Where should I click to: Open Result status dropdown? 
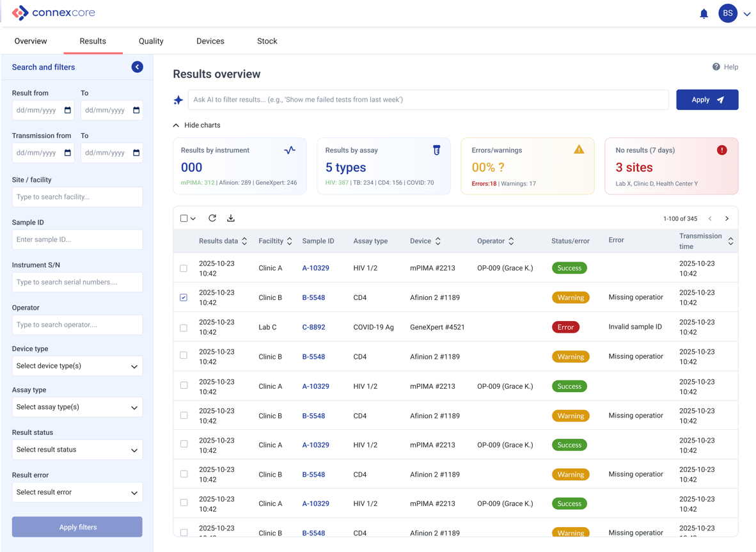tap(77, 450)
